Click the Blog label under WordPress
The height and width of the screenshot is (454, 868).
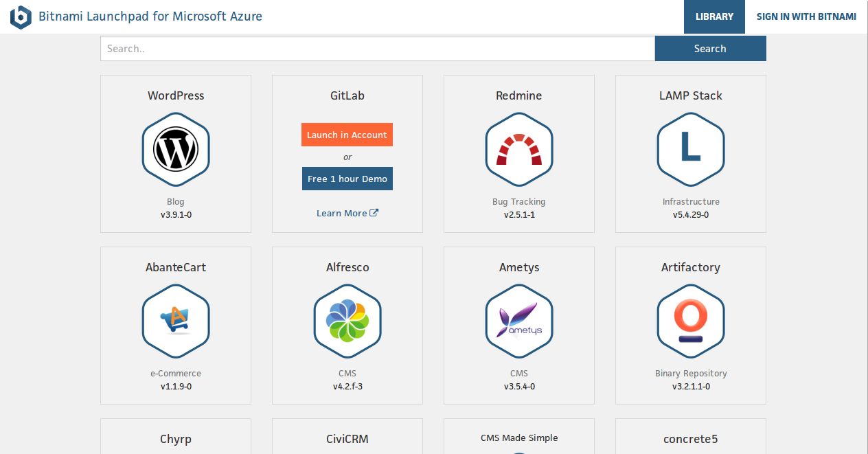click(x=176, y=202)
